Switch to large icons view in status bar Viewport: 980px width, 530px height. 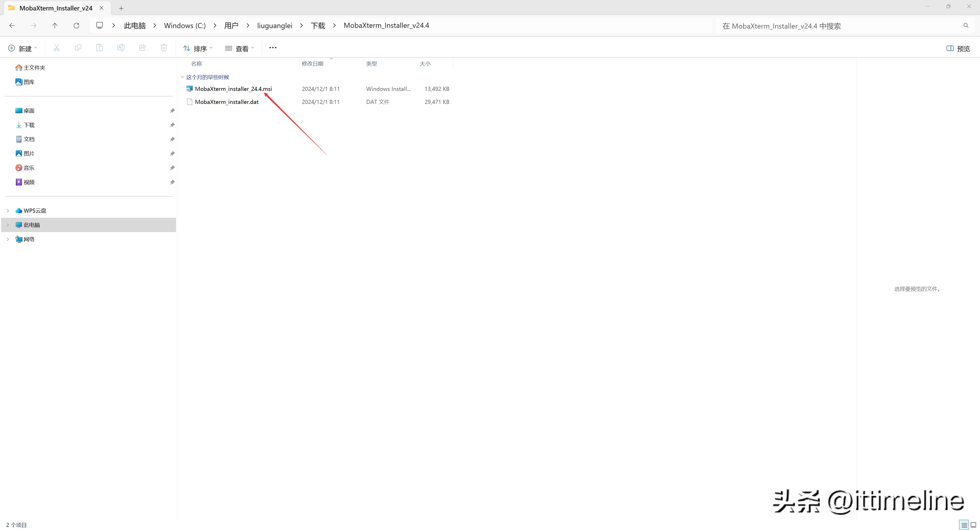[x=973, y=525]
